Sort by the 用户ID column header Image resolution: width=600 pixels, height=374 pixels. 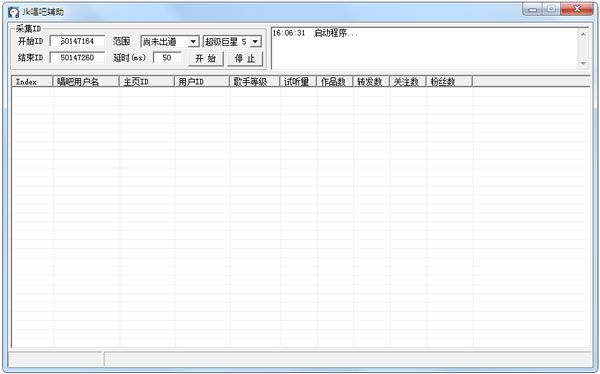click(x=202, y=82)
